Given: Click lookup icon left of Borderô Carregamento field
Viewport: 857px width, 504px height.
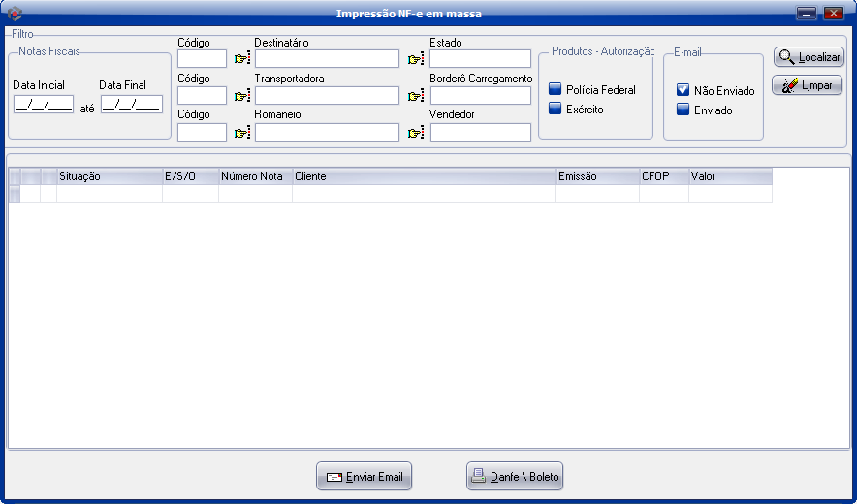Looking at the screenshot, I should 416,96.
